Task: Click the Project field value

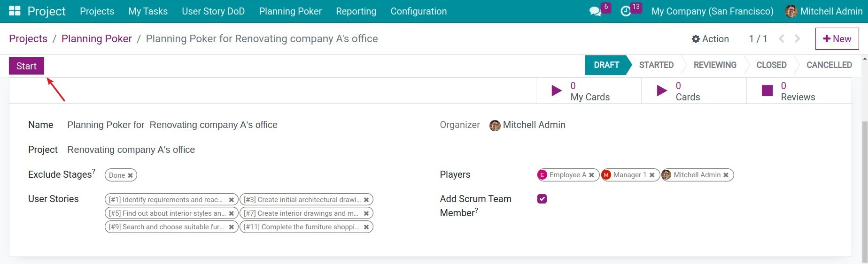Action: (131, 150)
